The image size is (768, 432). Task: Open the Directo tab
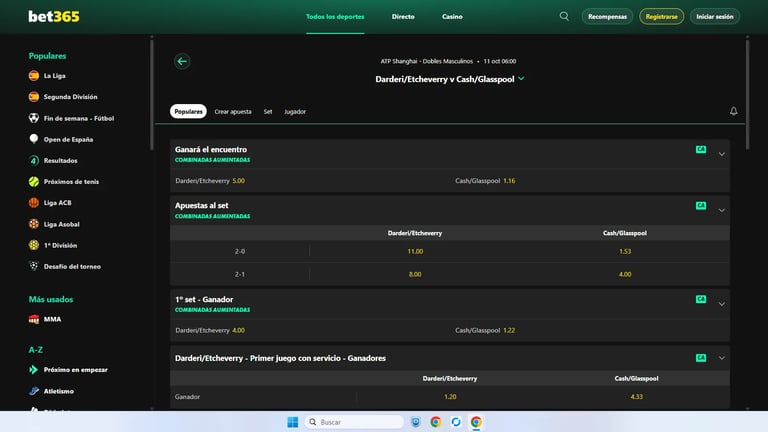(x=403, y=17)
